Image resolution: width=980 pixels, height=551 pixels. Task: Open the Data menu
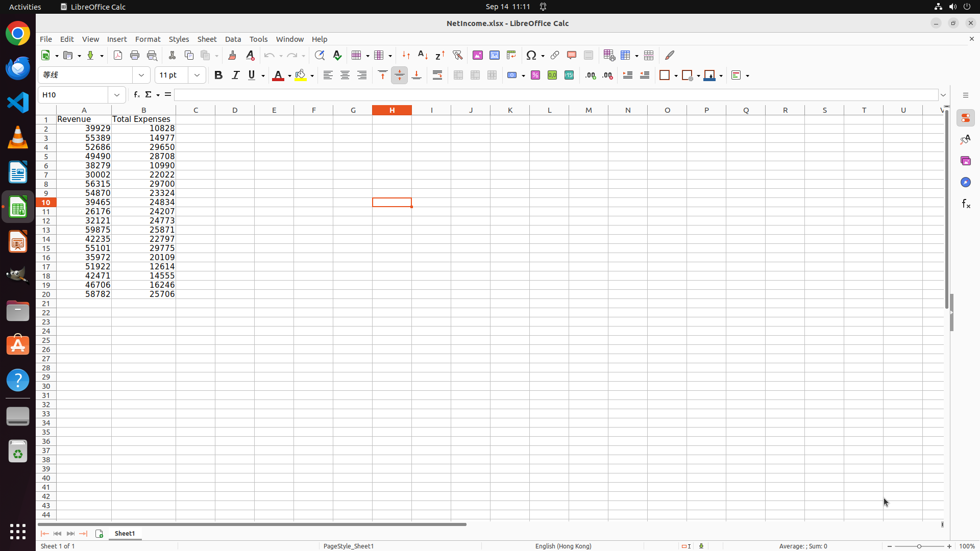(233, 39)
